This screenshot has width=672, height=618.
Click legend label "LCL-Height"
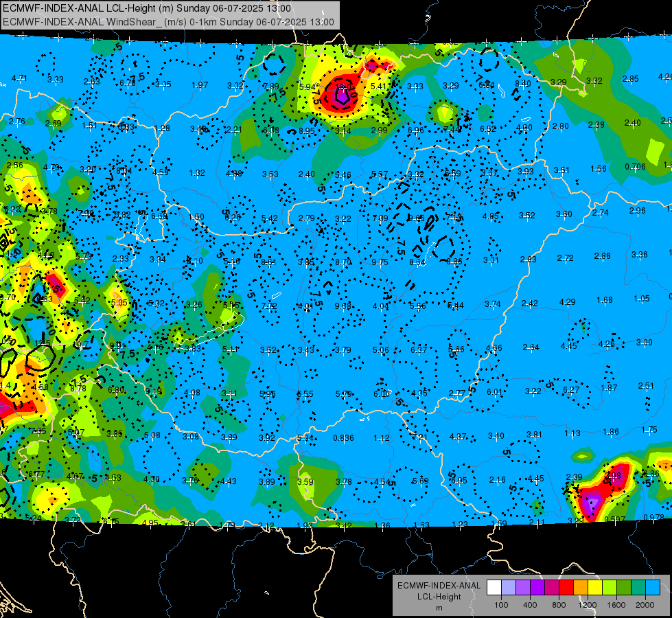[x=439, y=597]
